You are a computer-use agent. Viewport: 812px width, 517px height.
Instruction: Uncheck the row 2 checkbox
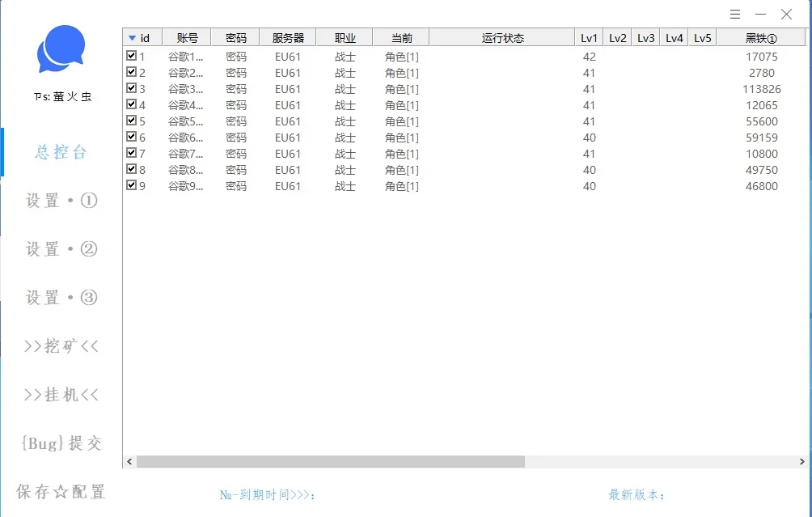coord(132,71)
